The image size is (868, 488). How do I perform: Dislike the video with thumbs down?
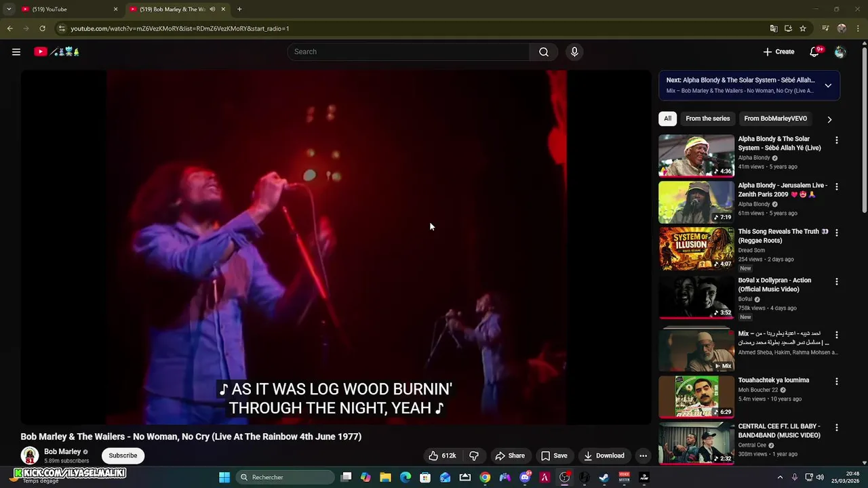pos(474,455)
